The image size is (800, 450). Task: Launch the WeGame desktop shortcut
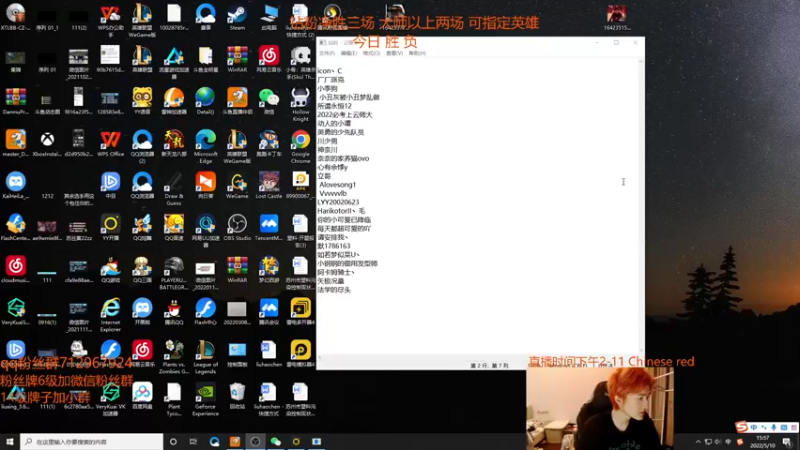coord(237,185)
